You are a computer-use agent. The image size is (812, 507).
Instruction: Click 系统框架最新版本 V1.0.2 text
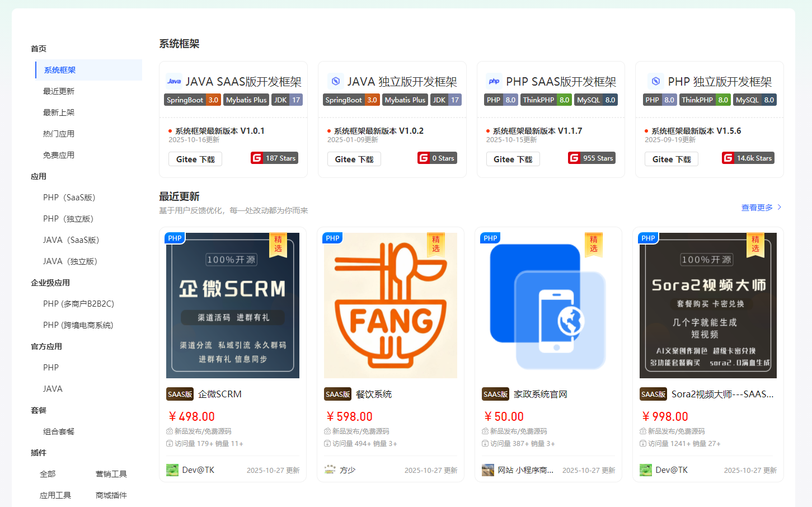coord(379,131)
